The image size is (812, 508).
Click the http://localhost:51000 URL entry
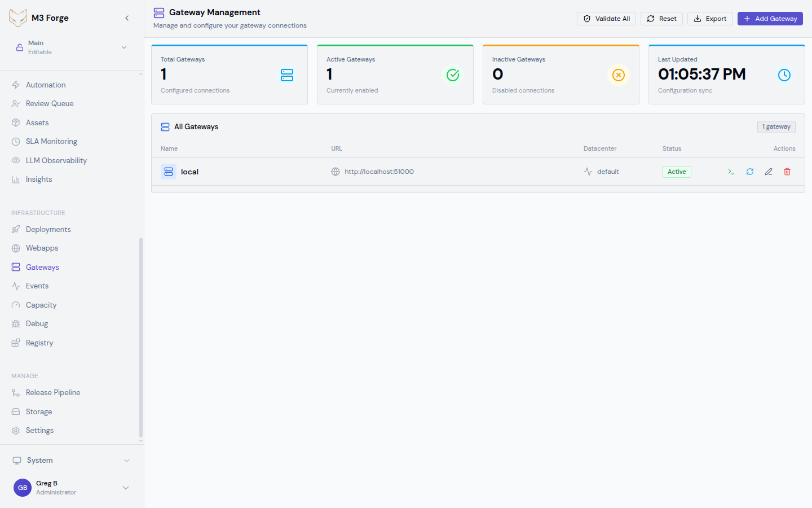[379, 171]
